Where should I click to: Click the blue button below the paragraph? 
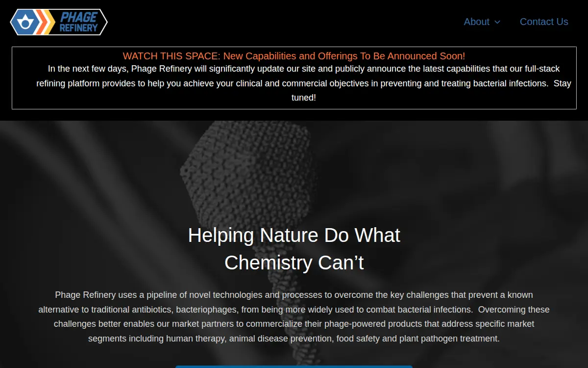point(294,367)
